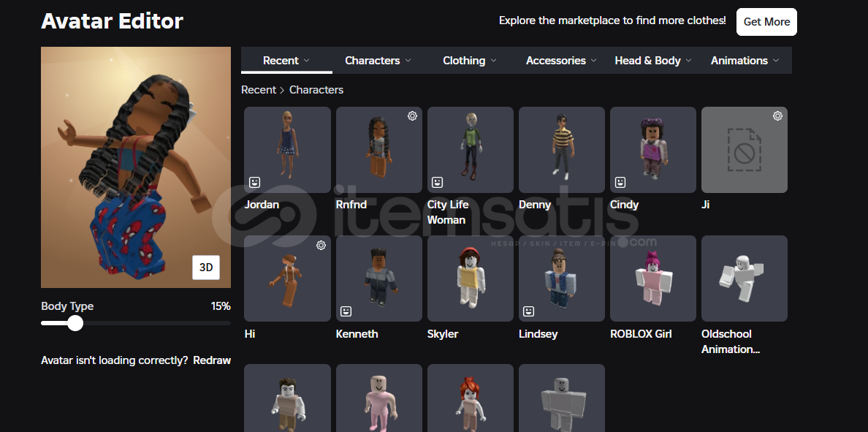868x432 pixels.
Task: Select the Oldschool Animation character thumbnail
Action: 745,278
